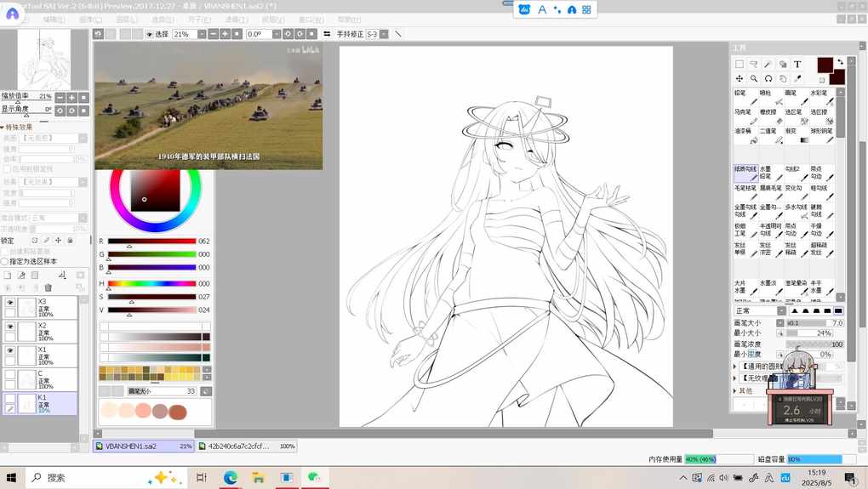Choose the 水墨铅笔 brush preset
This screenshot has height=489, width=868.
[771, 173]
